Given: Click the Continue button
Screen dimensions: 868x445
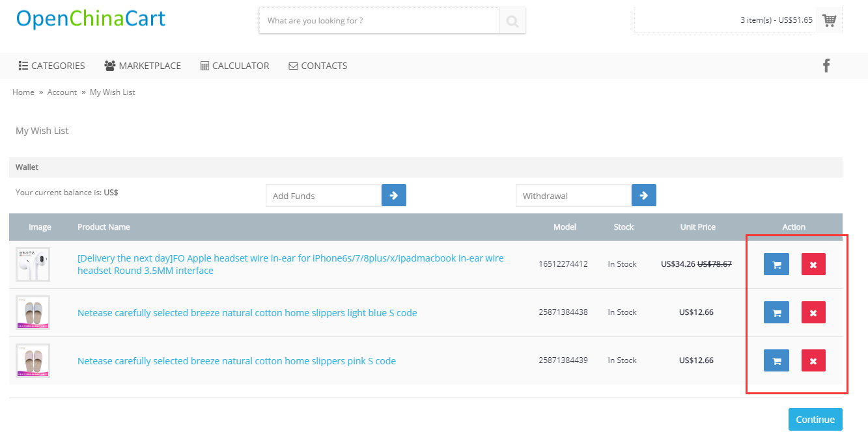Looking at the screenshot, I should pyautogui.click(x=815, y=420).
